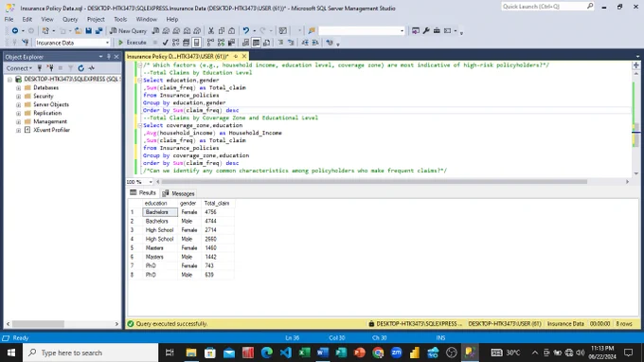Close the Insurance Policy query tab
Screen dimensions: 644x362
pos(244,56)
